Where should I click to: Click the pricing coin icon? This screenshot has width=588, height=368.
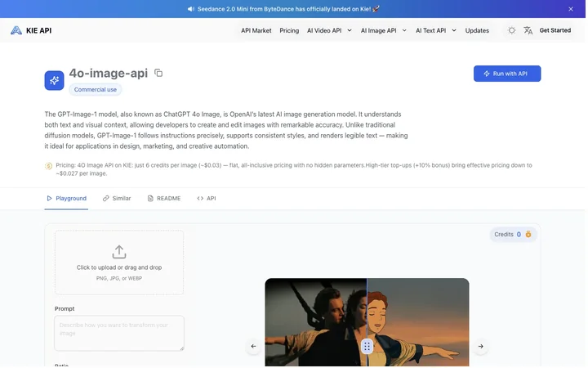coord(48,166)
